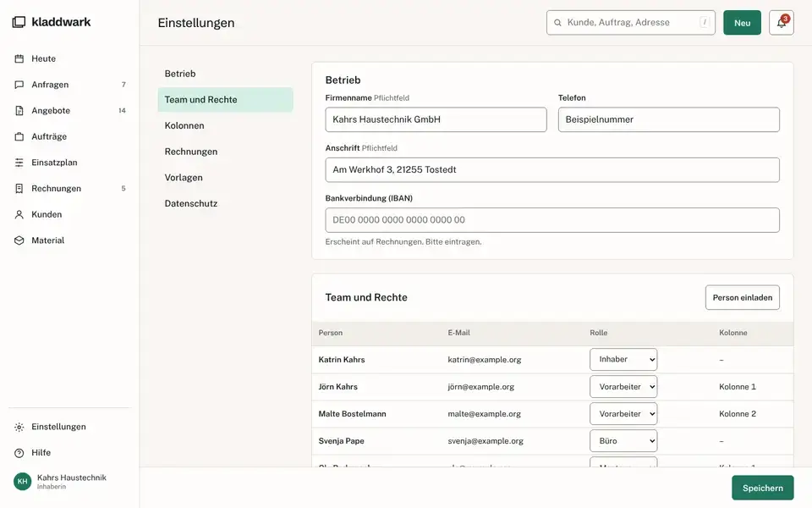
Task: Click the slash shortcut hint in search
Action: pos(705,22)
